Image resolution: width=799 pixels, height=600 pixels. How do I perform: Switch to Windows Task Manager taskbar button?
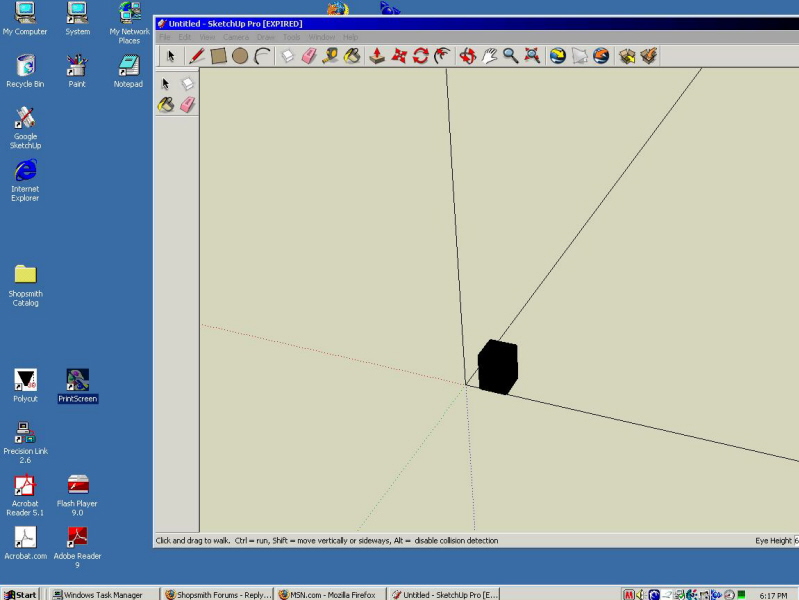point(98,594)
